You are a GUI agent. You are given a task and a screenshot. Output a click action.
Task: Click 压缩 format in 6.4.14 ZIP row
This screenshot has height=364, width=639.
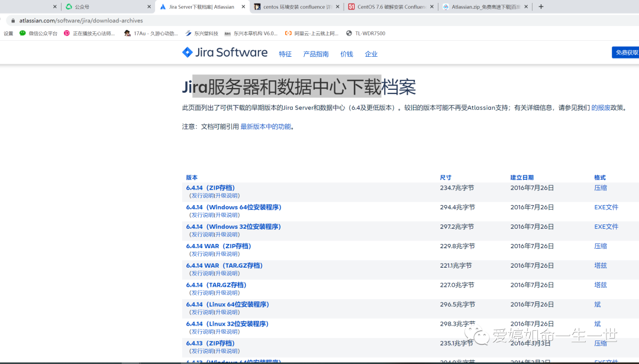click(x=601, y=188)
